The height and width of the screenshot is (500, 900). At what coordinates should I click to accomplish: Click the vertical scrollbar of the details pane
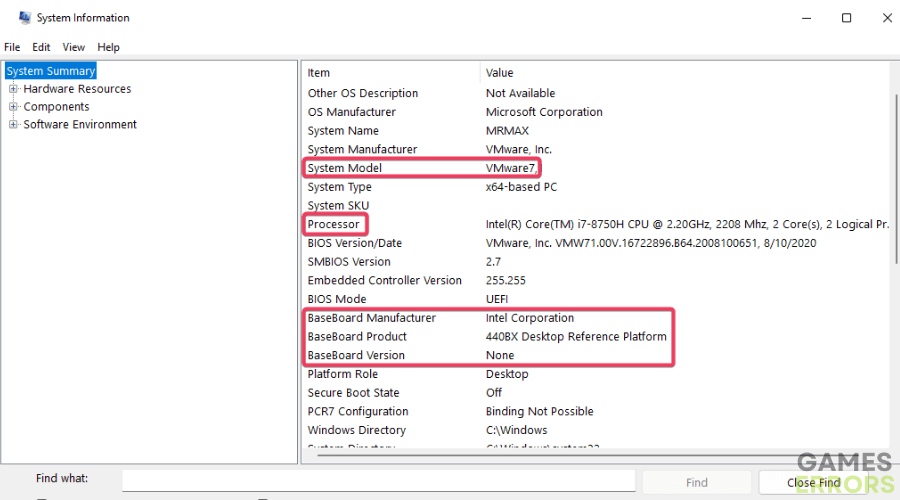click(895, 179)
